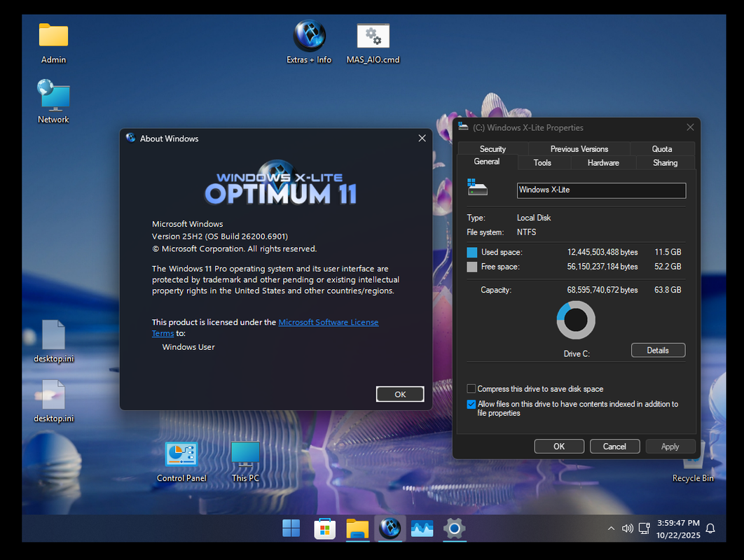Show hidden icons tray chevron
This screenshot has width=744, height=560.
[611, 528]
